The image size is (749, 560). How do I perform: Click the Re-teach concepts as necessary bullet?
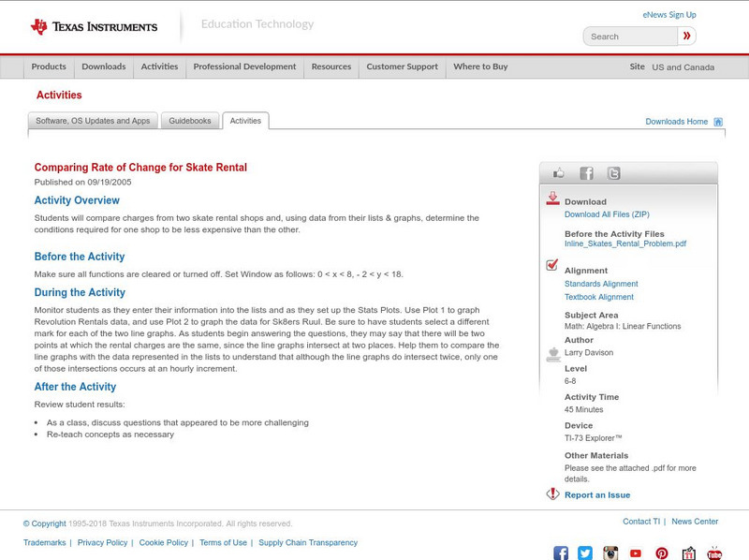(110, 435)
